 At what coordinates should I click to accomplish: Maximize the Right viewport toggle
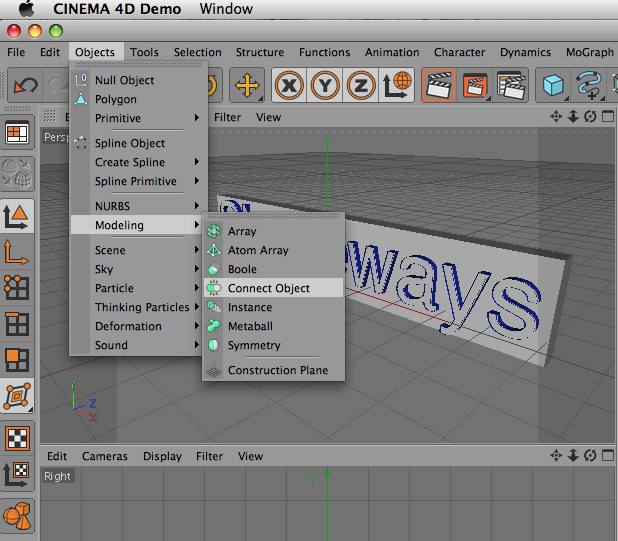(608, 455)
